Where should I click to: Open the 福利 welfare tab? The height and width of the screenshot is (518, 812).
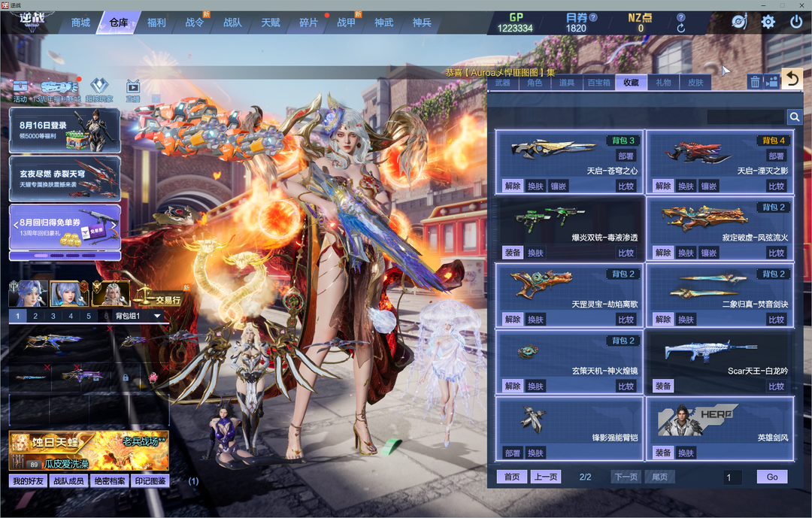156,23
